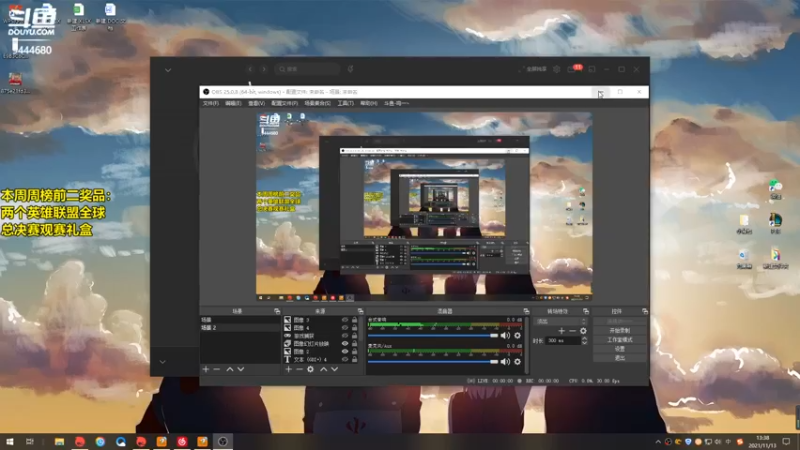Select 场景 2 in the Scenes list

240,328
